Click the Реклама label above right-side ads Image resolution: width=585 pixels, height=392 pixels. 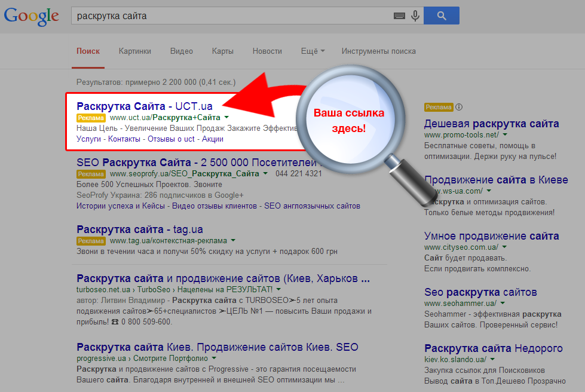pyautogui.click(x=439, y=107)
